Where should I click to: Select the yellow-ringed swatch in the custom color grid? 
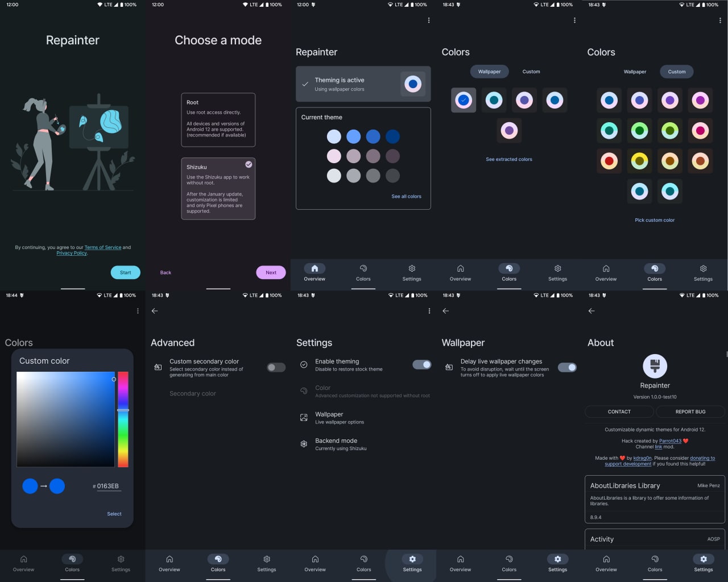pos(640,161)
